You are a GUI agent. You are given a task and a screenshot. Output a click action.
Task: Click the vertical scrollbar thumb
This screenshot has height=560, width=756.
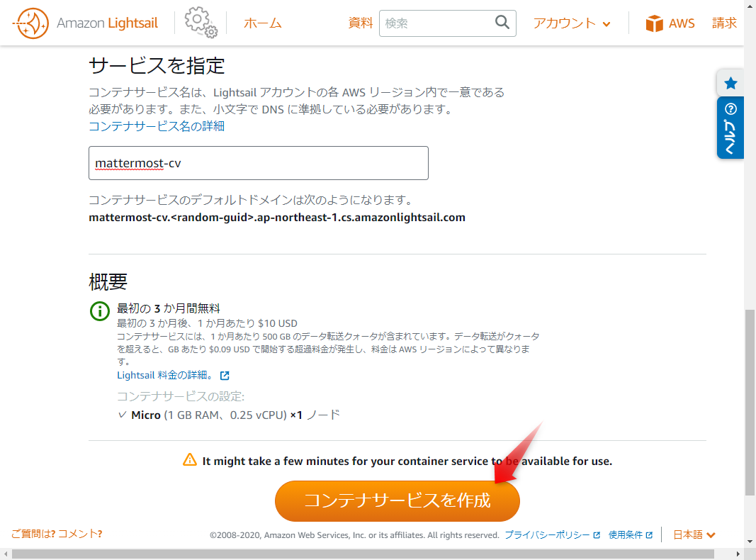pyautogui.click(x=750, y=402)
